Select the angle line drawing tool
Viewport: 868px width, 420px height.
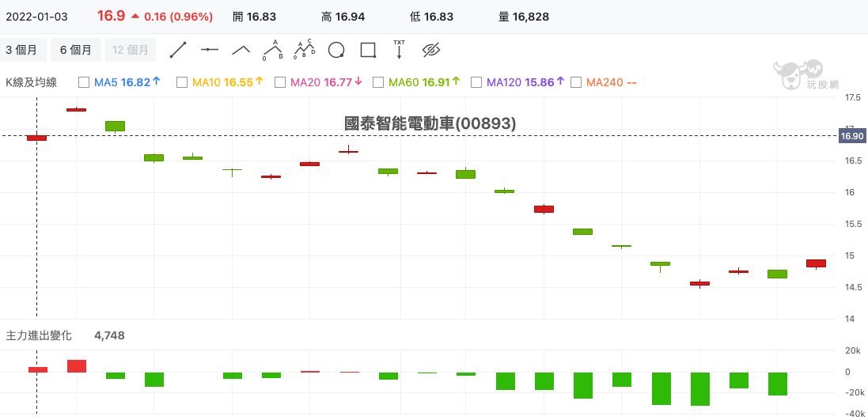(241, 50)
